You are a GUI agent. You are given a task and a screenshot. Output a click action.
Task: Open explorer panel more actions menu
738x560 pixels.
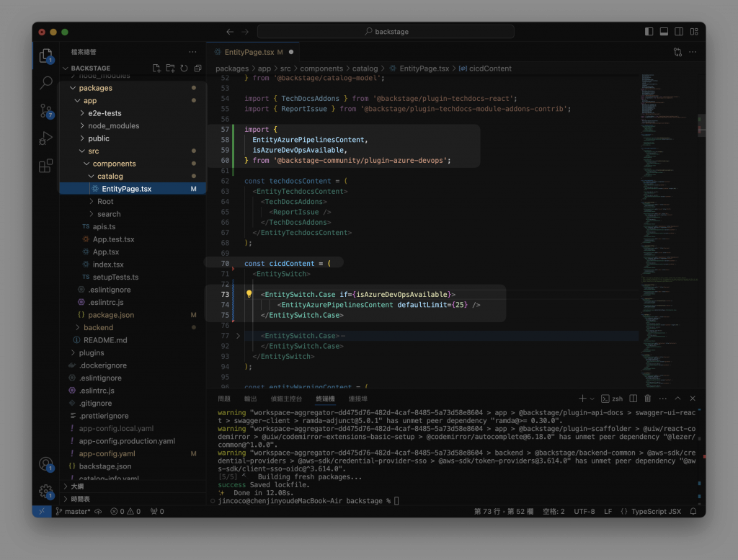pos(192,52)
